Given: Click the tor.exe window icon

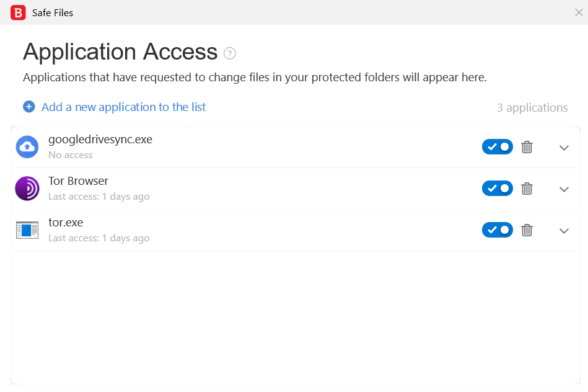Looking at the screenshot, I should tap(27, 230).
